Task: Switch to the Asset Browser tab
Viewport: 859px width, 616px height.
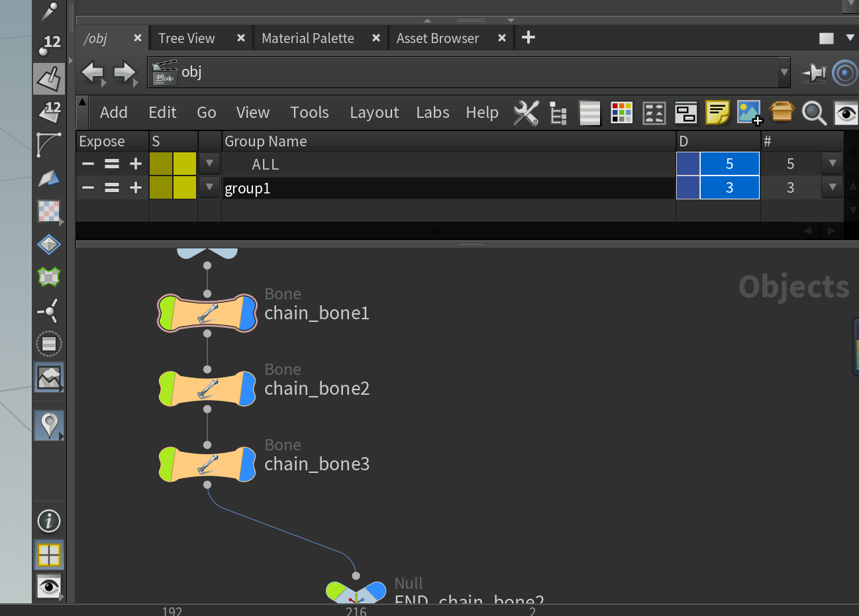Action: tap(438, 38)
